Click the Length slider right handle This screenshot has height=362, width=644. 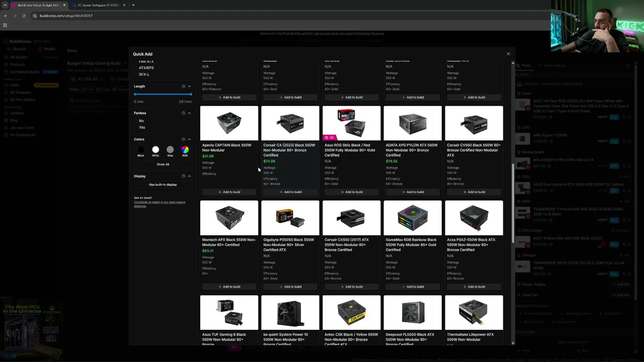click(x=191, y=94)
